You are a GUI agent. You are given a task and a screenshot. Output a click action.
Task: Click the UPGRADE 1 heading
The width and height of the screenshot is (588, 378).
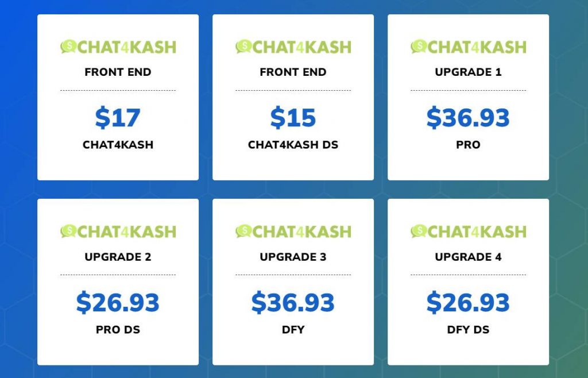(x=469, y=72)
